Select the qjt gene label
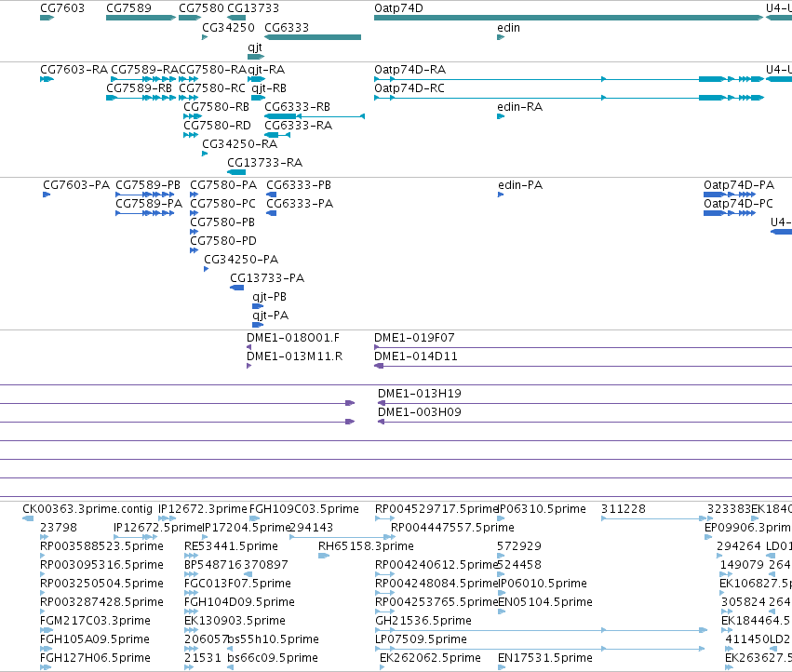 point(255,47)
